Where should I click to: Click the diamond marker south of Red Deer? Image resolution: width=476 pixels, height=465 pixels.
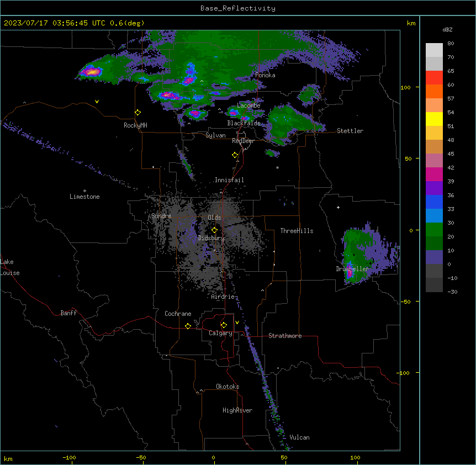tap(235, 155)
